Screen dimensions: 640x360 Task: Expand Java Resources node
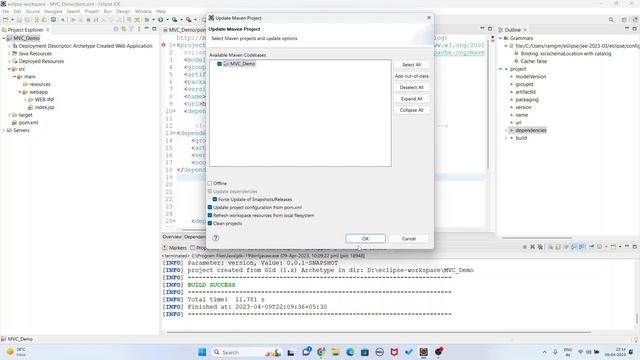click(x=9, y=53)
